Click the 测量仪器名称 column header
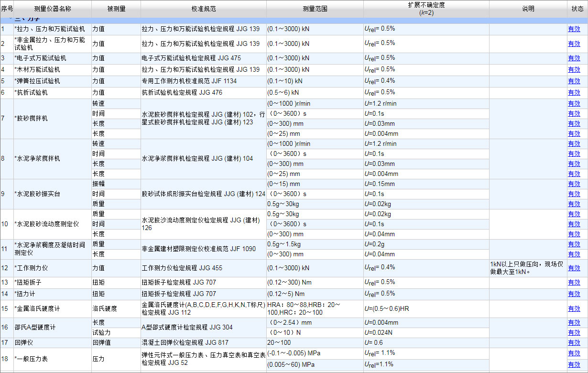The image size is (588, 373). point(53,9)
